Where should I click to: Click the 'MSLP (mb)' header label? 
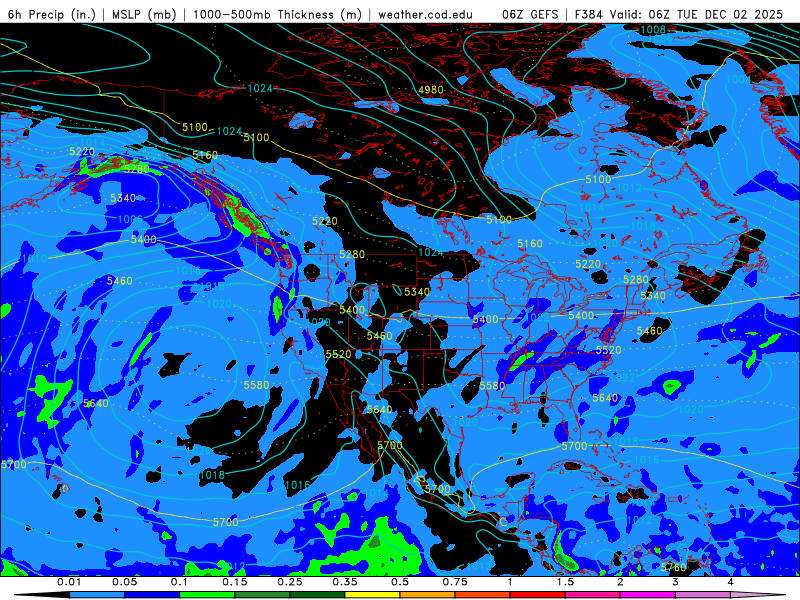point(143,14)
